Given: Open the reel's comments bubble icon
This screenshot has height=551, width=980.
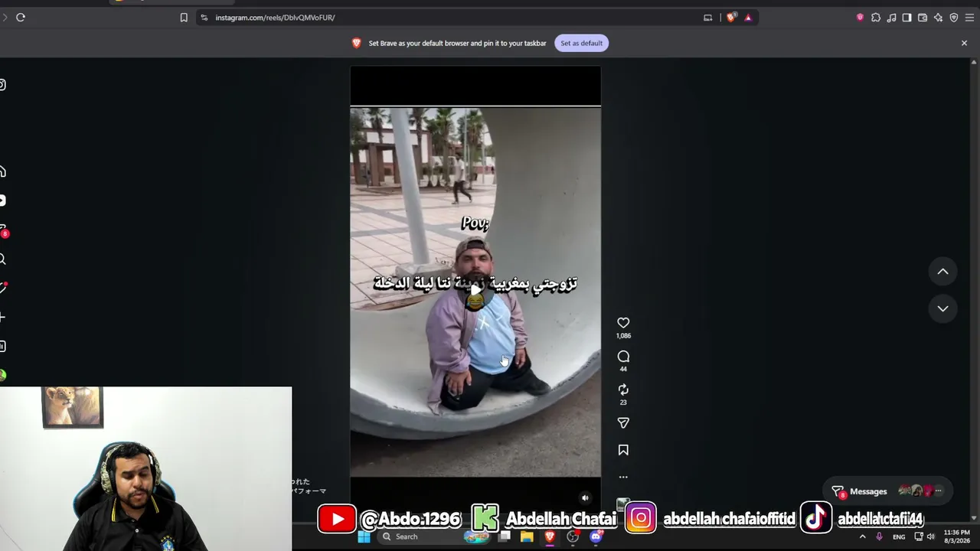Looking at the screenshot, I should [623, 357].
